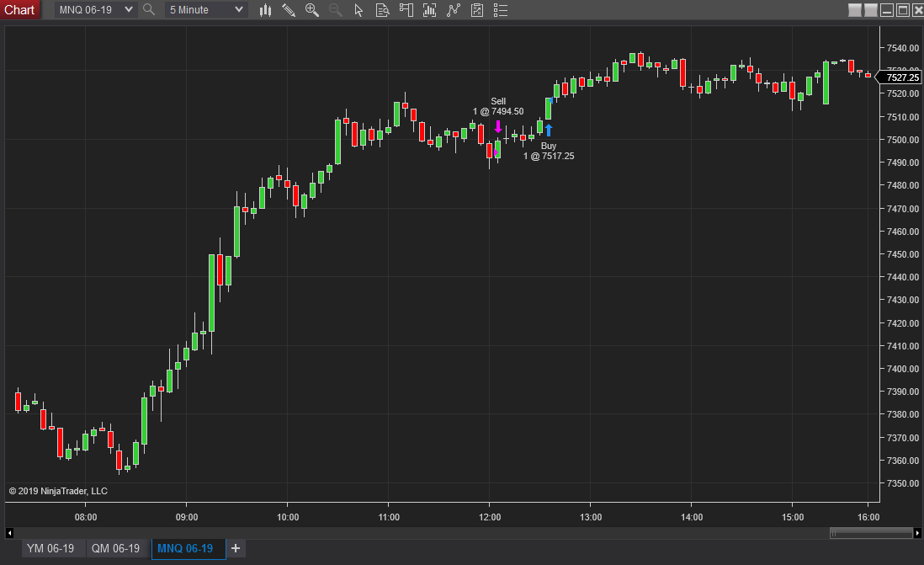Open the strategy performance report icon

click(477, 10)
